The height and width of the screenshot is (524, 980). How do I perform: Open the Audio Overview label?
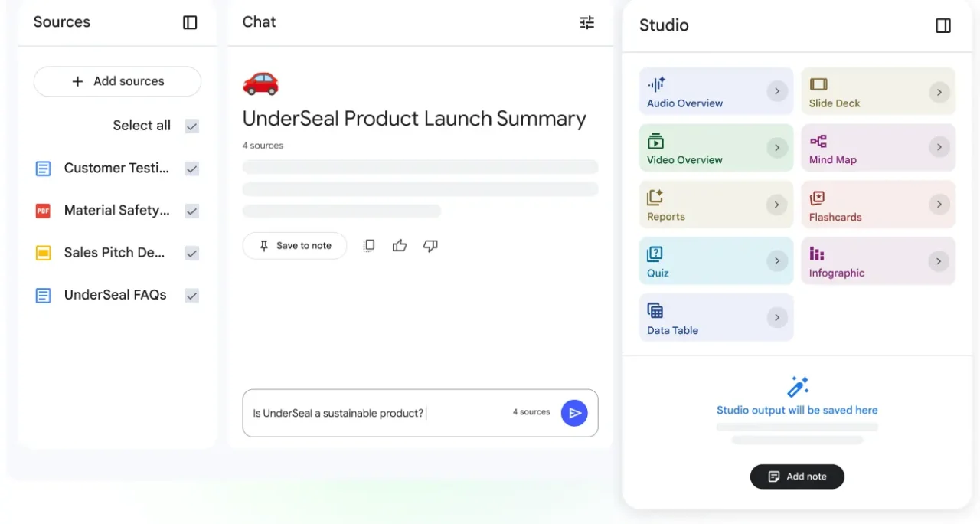click(x=684, y=103)
